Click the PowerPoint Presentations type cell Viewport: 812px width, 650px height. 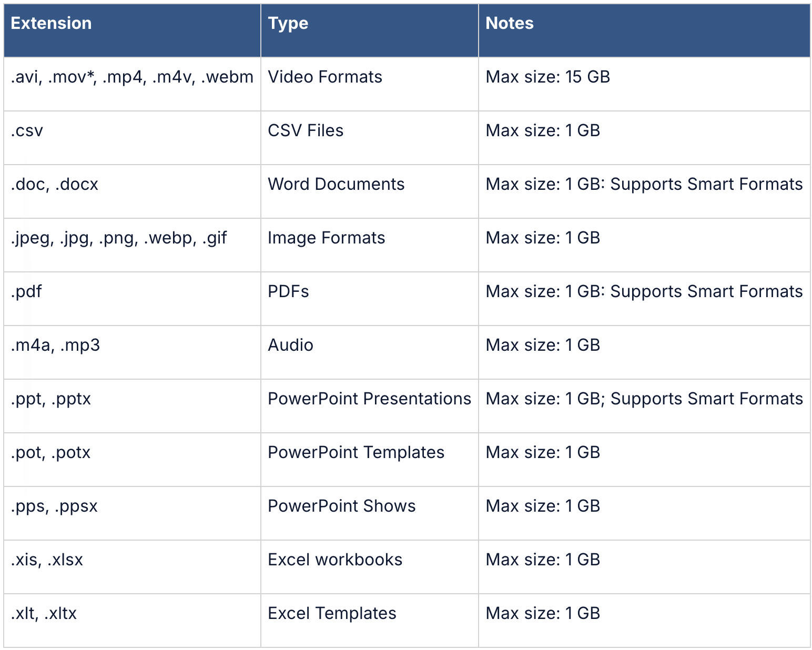(369, 399)
